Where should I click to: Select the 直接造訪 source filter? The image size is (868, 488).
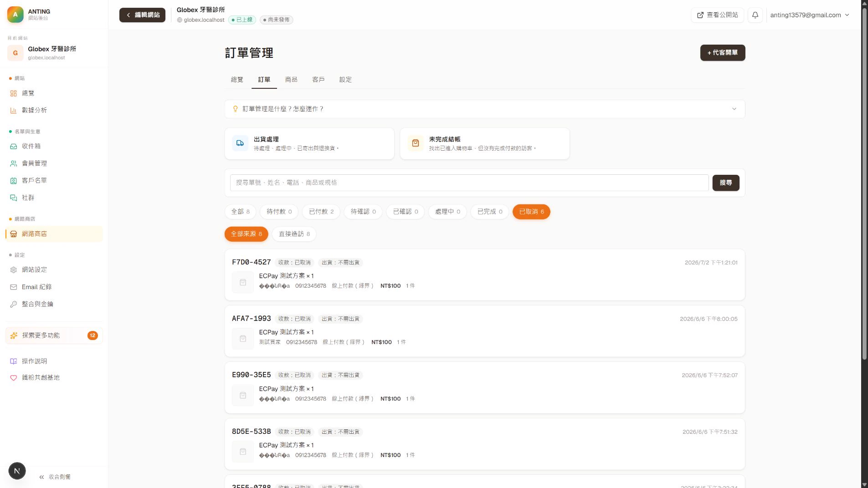(x=294, y=234)
